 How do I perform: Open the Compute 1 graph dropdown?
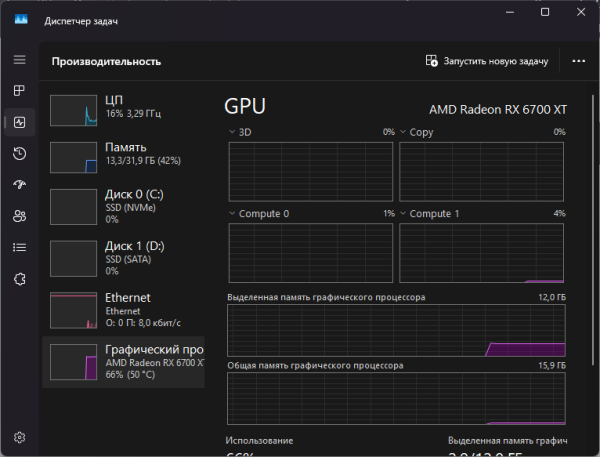(405, 214)
